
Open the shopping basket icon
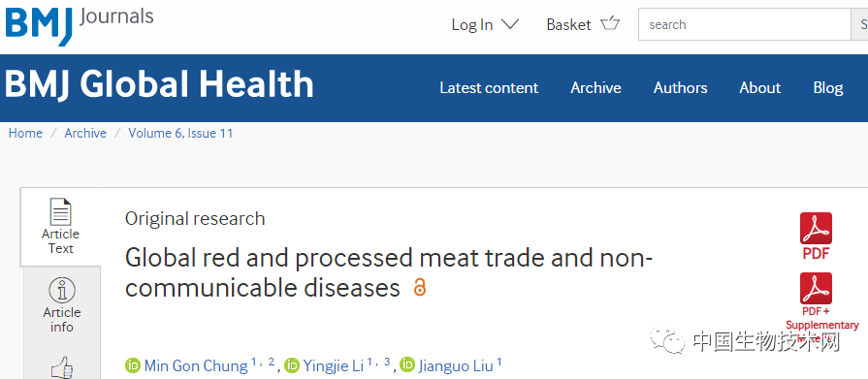click(610, 24)
